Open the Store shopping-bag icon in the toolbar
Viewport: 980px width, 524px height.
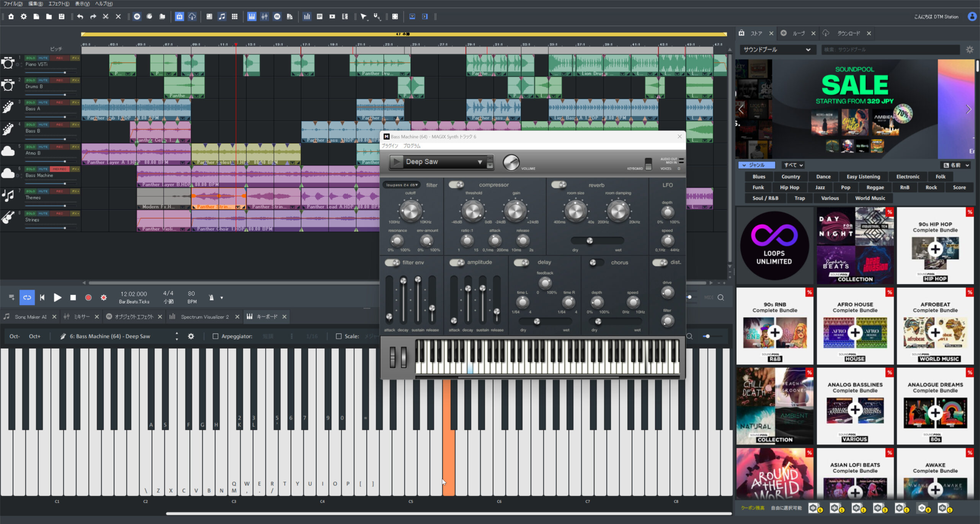coord(179,16)
